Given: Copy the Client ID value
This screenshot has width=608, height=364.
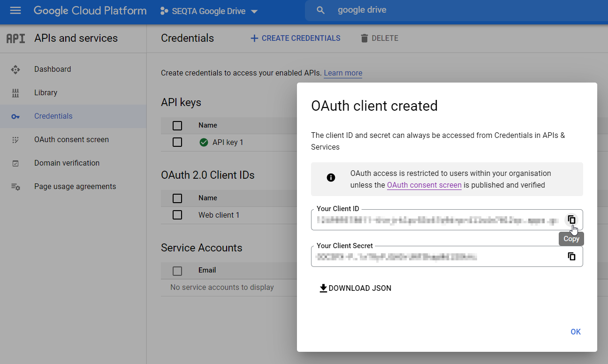Looking at the screenshot, I should pos(571,220).
